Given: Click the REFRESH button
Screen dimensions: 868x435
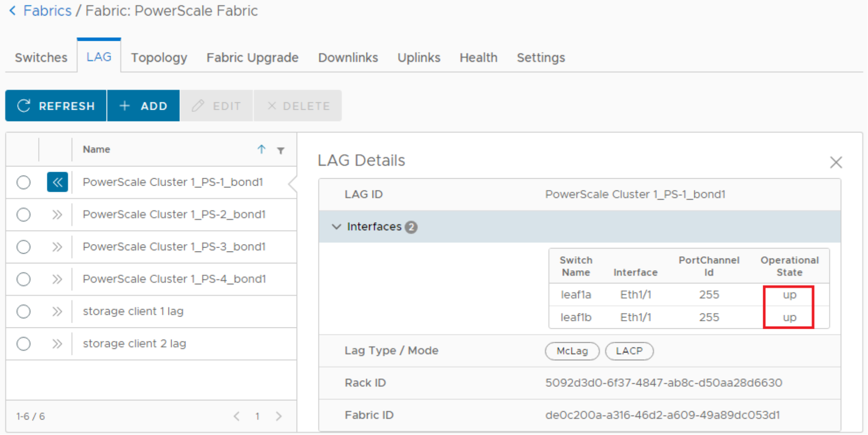Looking at the screenshot, I should [x=56, y=106].
